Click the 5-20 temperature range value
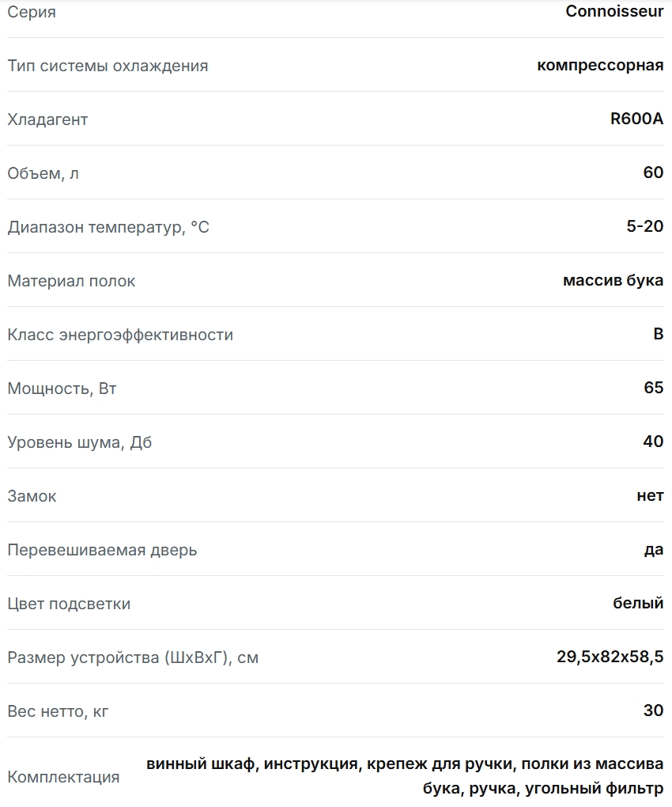 point(644,226)
